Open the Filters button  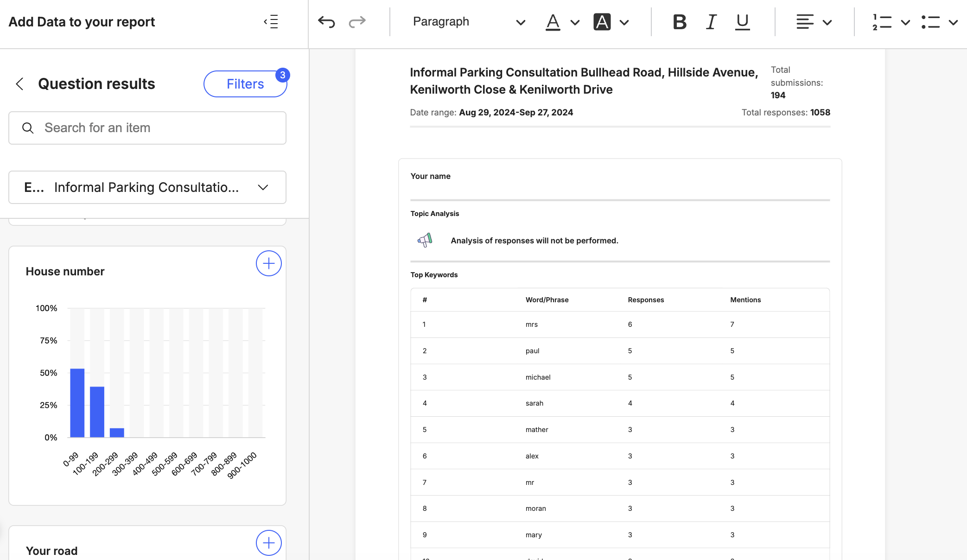(245, 84)
